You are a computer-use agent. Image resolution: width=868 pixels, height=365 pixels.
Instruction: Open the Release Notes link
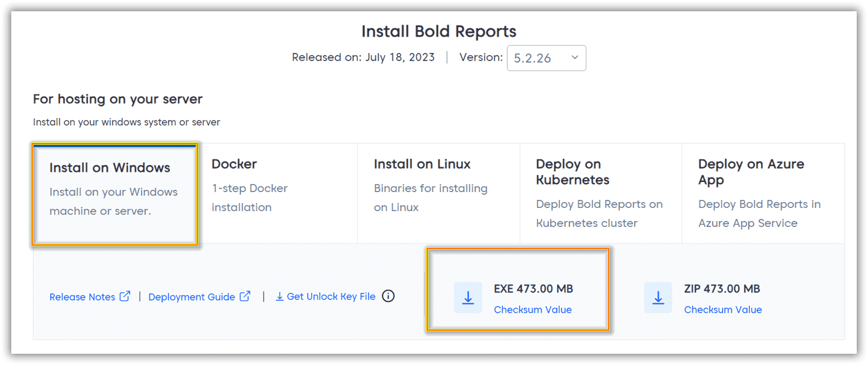(82, 297)
